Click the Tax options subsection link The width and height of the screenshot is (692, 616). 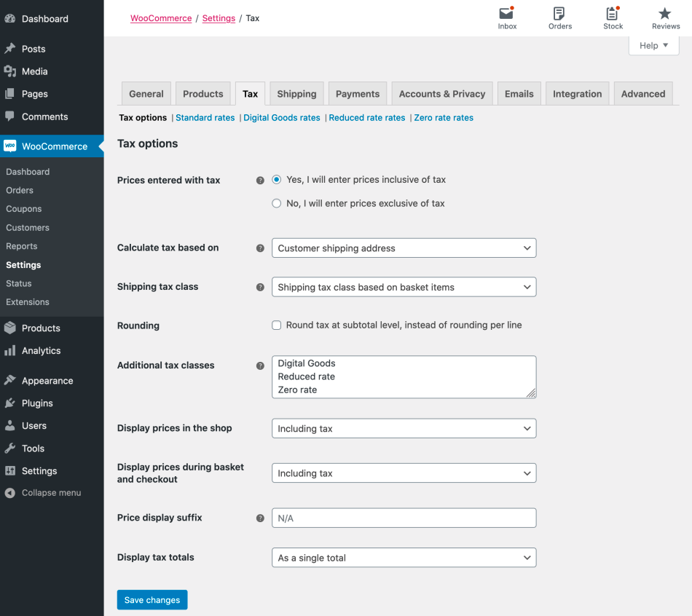pos(143,118)
